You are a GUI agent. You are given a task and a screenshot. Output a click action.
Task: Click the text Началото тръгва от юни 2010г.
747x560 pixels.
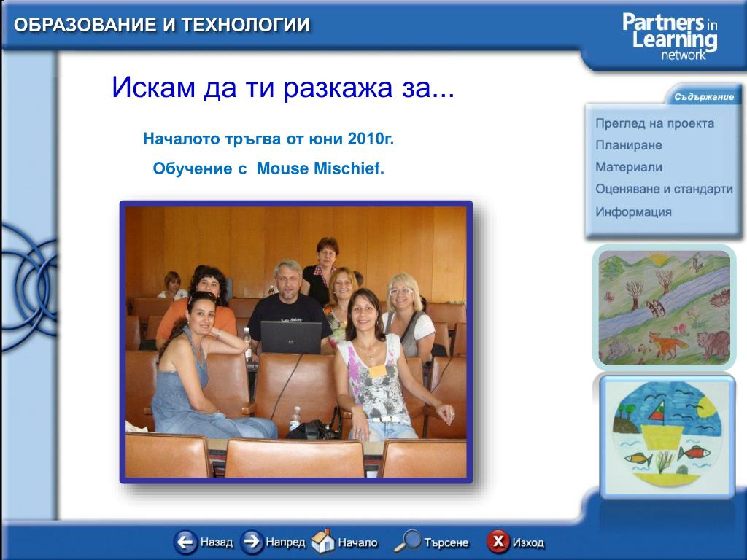point(268,139)
